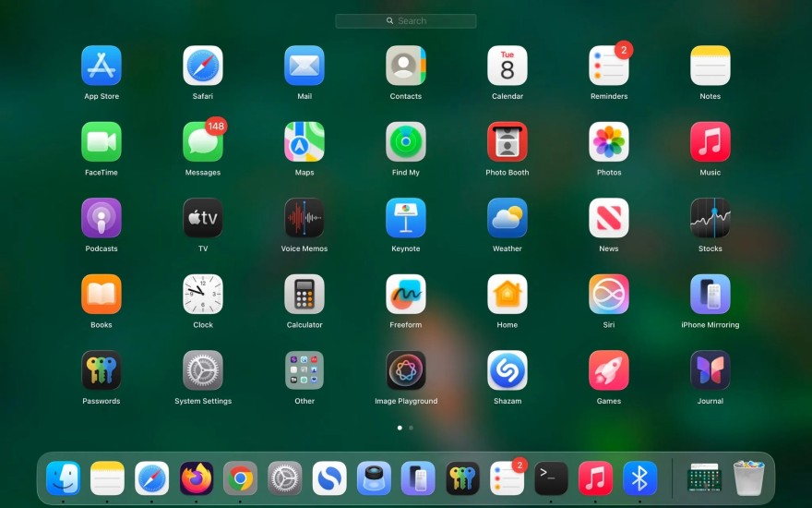812x508 pixels.
Task: Open Reminders in the Launchpad grid
Action: (x=609, y=66)
